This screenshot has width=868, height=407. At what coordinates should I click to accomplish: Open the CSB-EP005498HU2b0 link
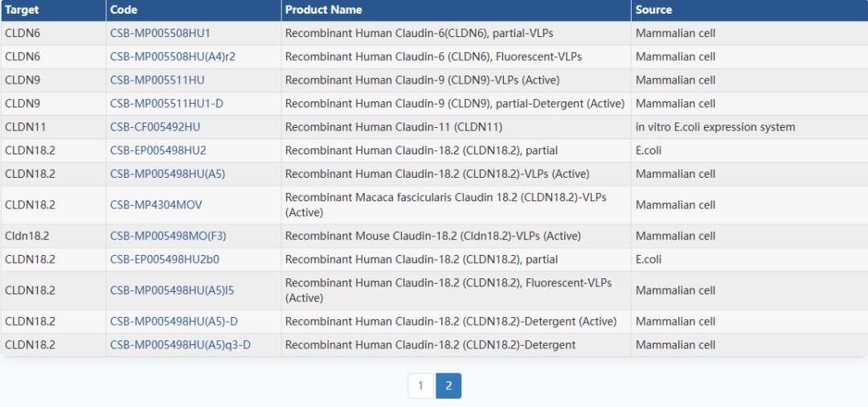pyautogui.click(x=165, y=260)
